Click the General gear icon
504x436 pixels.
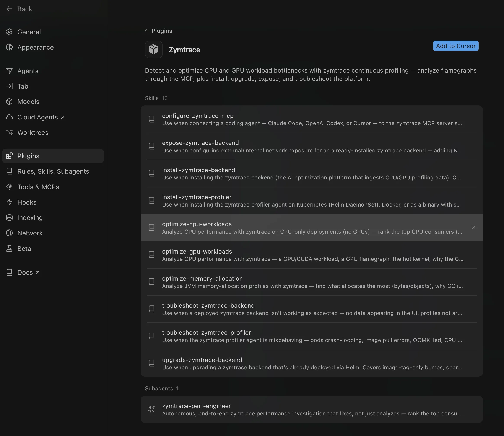point(9,32)
